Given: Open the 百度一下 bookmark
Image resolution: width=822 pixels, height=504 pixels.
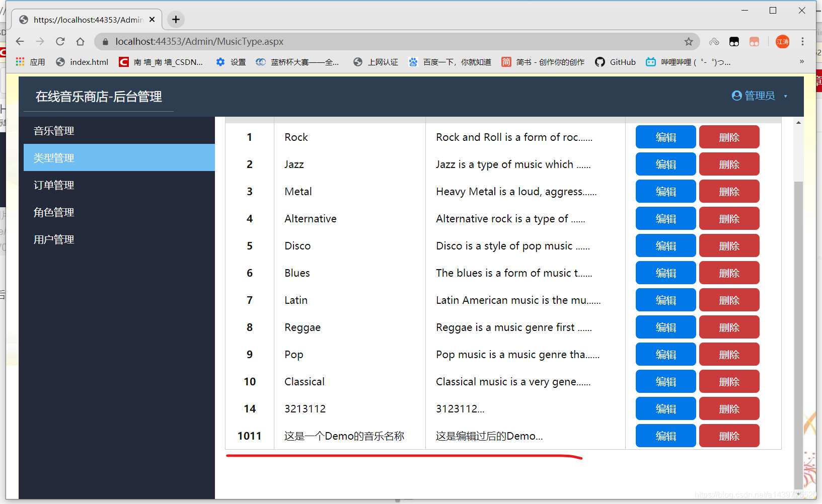Looking at the screenshot, I should (x=450, y=62).
